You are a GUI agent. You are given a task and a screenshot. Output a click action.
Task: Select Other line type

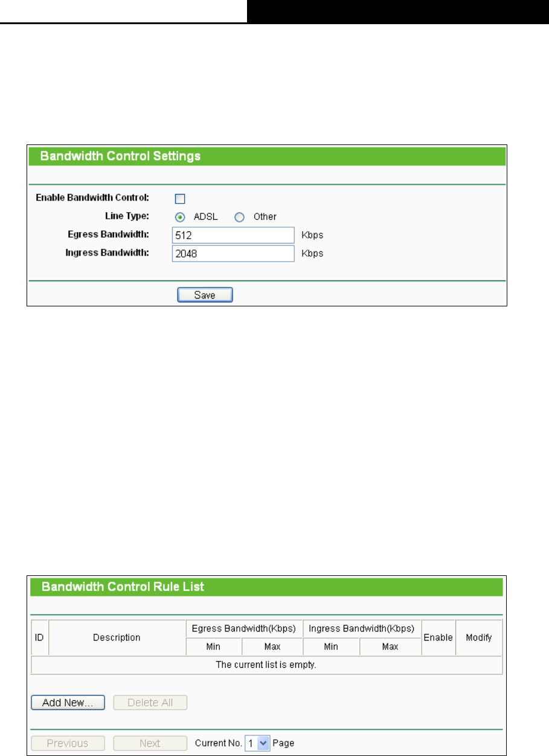(239, 217)
